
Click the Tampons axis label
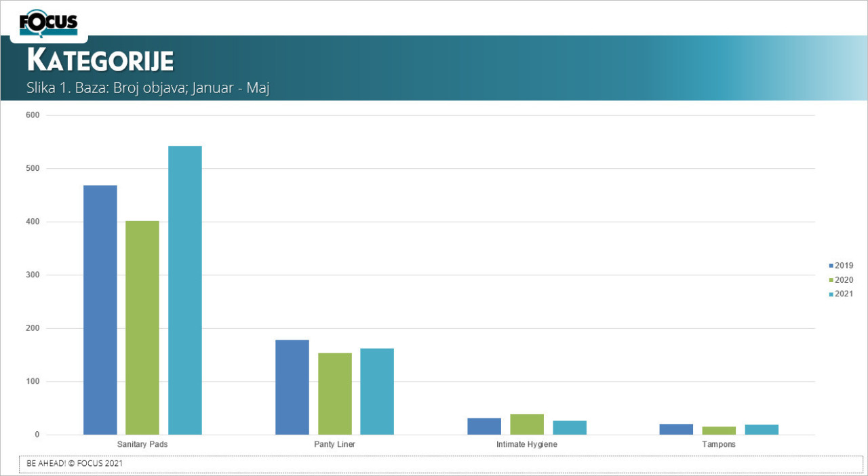pyautogui.click(x=719, y=445)
